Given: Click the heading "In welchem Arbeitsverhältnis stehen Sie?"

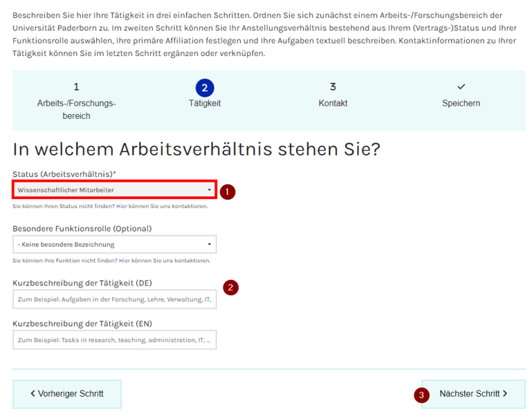Looking at the screenshot, I should pyautogui.click(x=196, y=149).
